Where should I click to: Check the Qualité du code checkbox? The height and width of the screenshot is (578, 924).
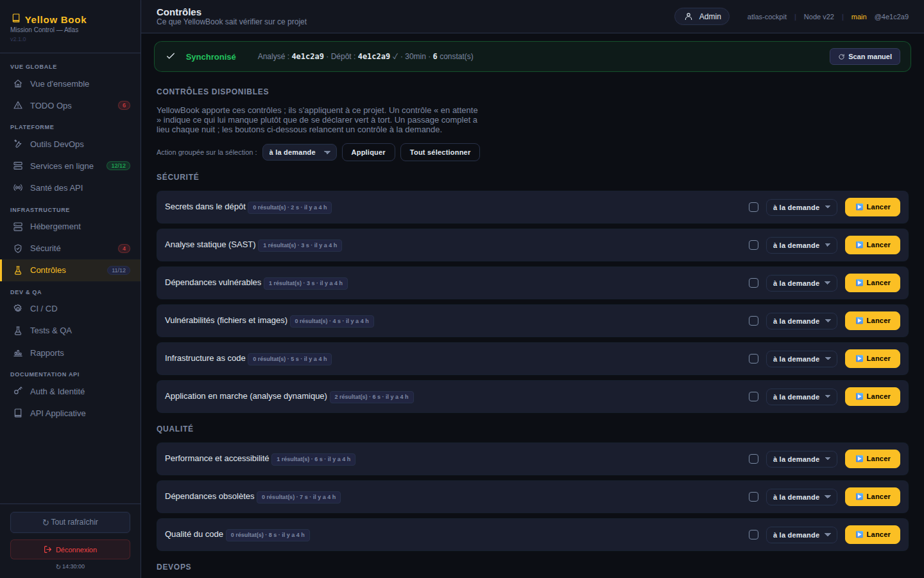(x=753, y=535)
